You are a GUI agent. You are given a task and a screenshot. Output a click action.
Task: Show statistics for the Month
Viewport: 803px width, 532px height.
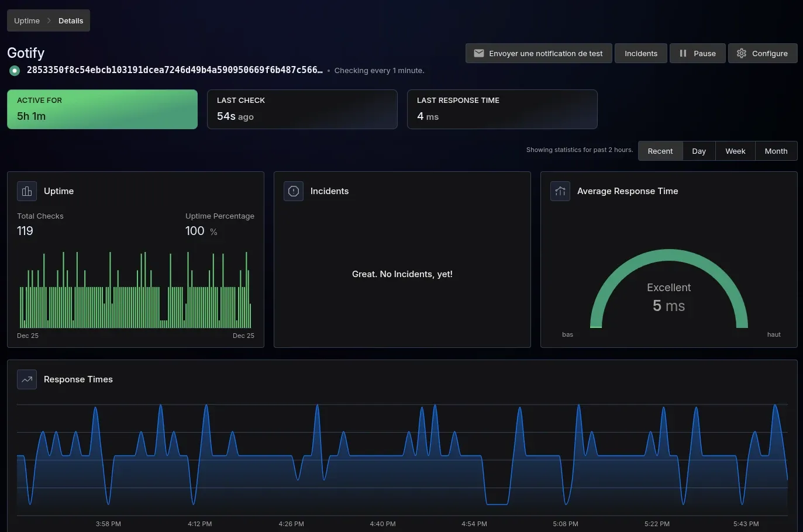coord(776,151)
